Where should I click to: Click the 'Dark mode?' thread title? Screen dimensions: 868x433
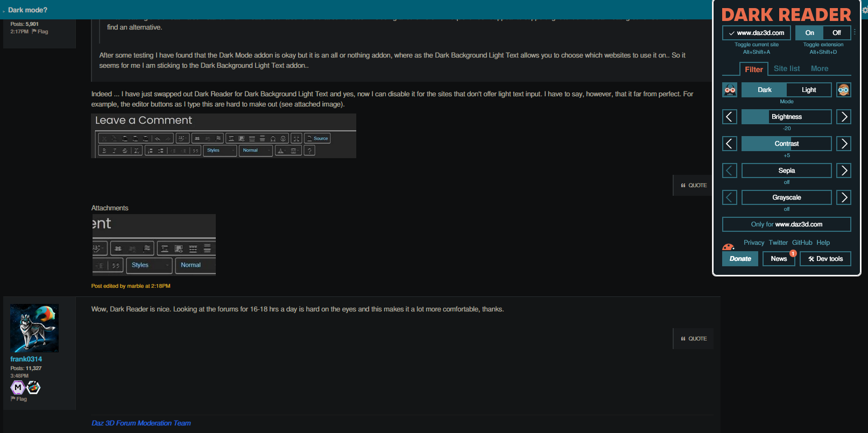(x=27, y=10)
